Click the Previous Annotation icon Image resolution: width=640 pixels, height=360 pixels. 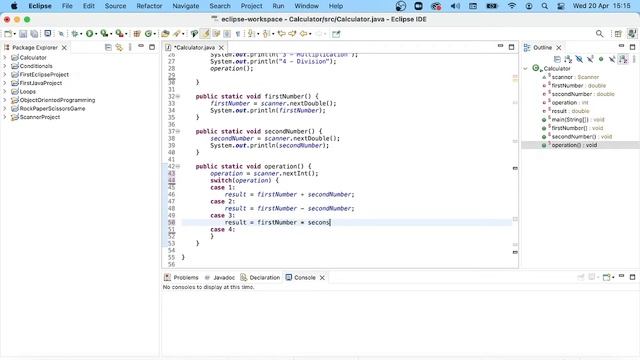coord(266,34)
